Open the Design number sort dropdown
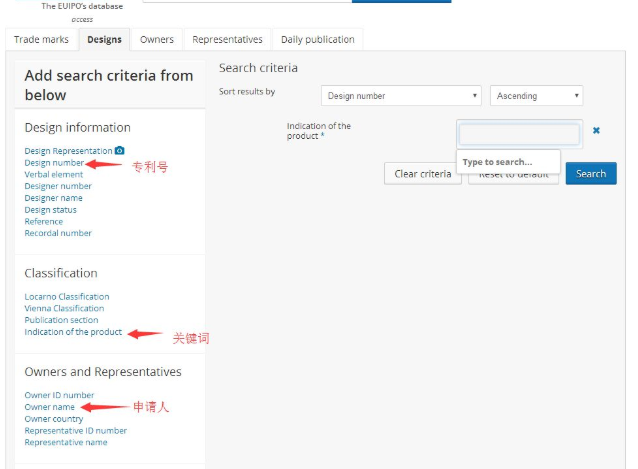638x469 pixels. pos(402,96)
